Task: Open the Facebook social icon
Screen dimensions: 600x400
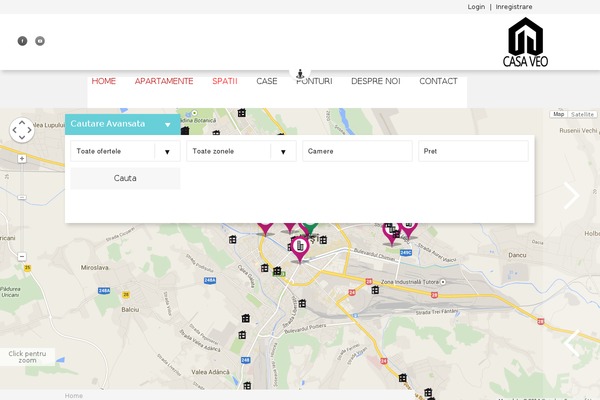Action: (23, 41)
